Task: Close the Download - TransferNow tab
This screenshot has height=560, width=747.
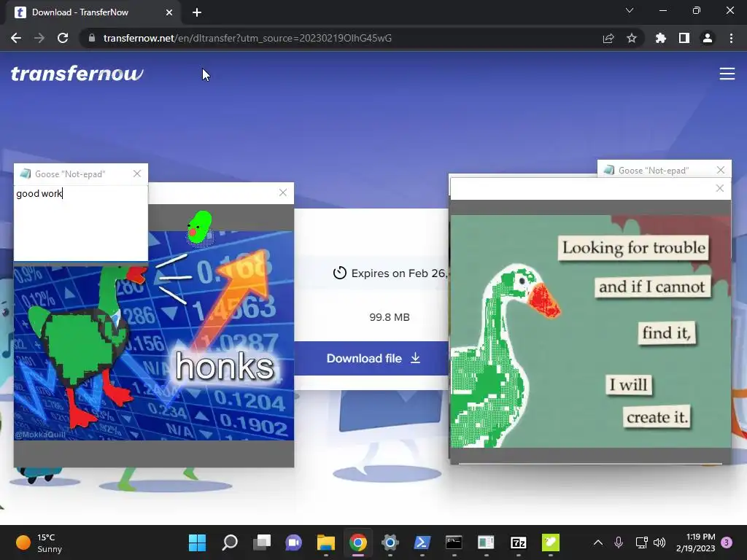Action: pos(169,12)
